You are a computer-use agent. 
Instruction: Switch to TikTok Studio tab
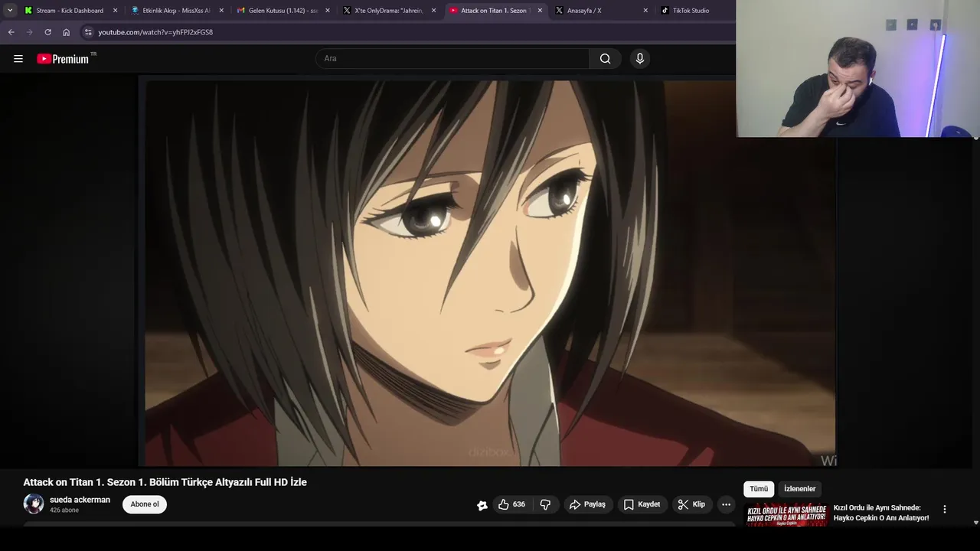point(691,11)
